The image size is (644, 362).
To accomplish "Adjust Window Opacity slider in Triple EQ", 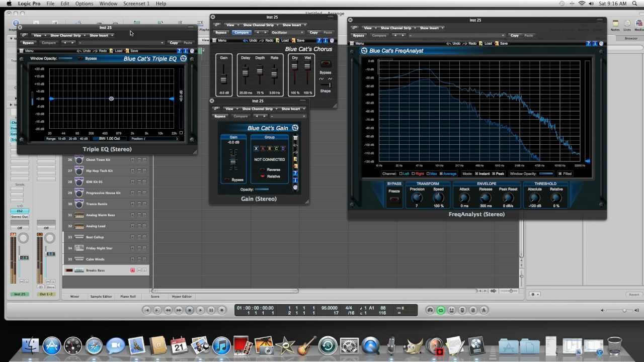I will [66, 58].
